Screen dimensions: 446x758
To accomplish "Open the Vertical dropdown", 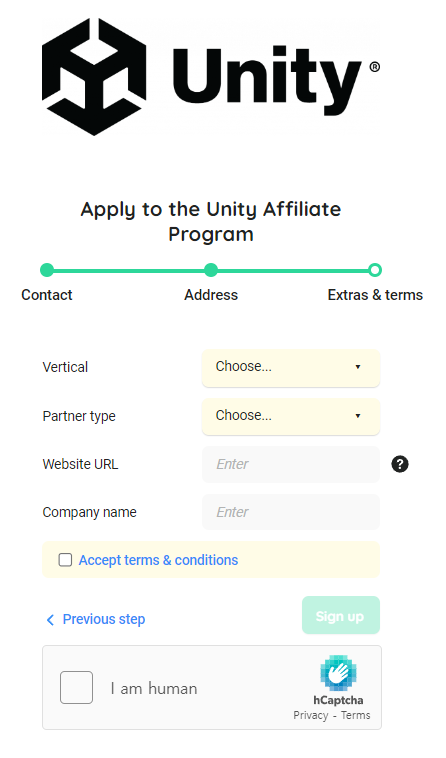I will point(291,367).
